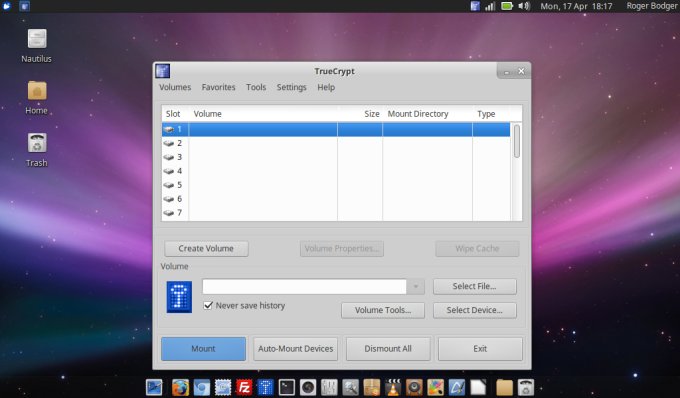
Task: Click the slot list vertical scrollbar
Action: [x=517, y=141]
